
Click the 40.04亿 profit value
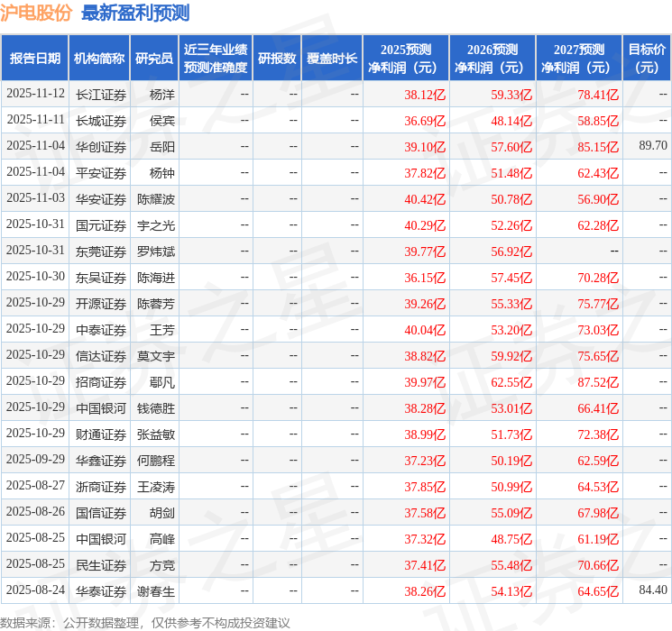[425, 330]
